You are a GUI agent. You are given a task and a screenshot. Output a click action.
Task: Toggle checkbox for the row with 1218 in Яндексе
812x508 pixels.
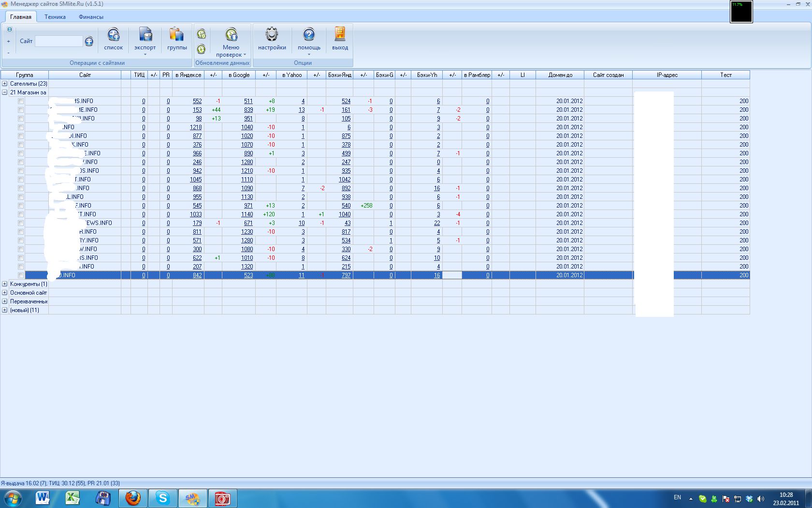pos(21,127)
